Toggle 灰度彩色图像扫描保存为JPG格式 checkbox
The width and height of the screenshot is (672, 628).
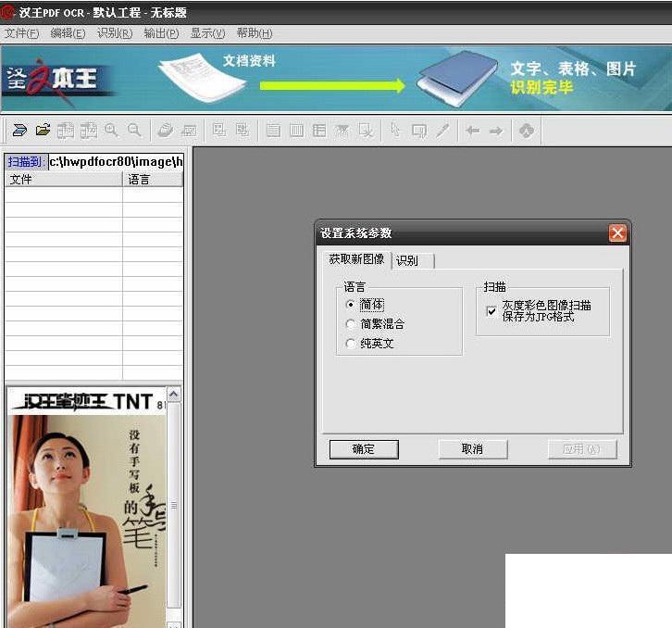492,311
